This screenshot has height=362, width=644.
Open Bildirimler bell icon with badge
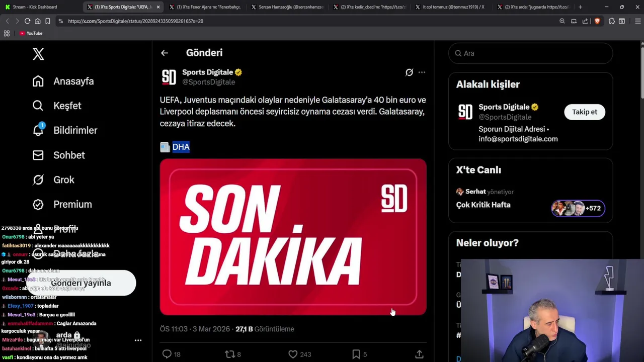pyautogui.click(x=38, y=130)
